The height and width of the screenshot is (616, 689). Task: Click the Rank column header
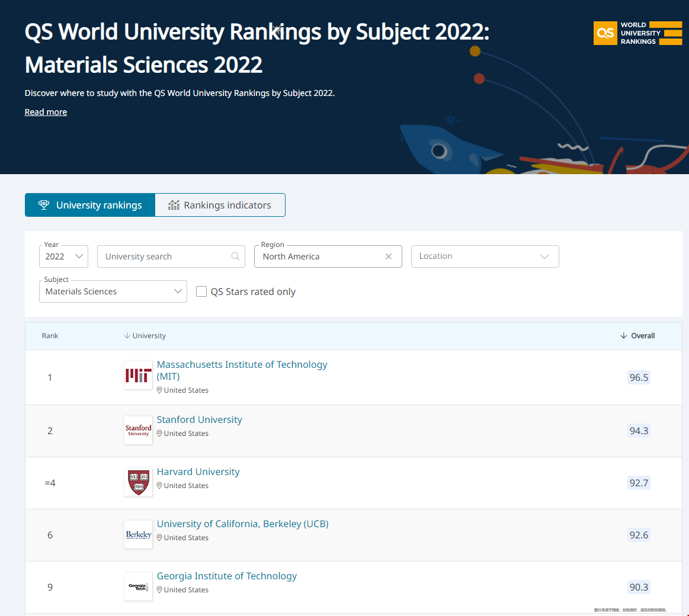coord(50,336)
